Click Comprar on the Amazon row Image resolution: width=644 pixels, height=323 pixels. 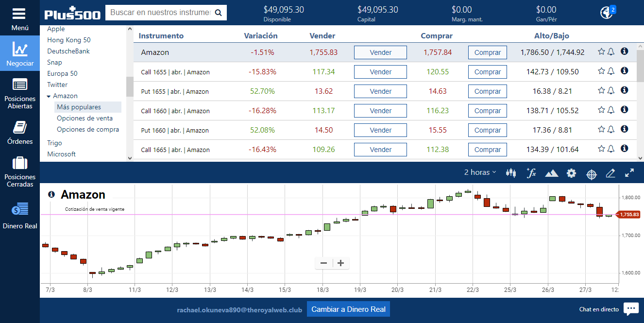(488, 52)
